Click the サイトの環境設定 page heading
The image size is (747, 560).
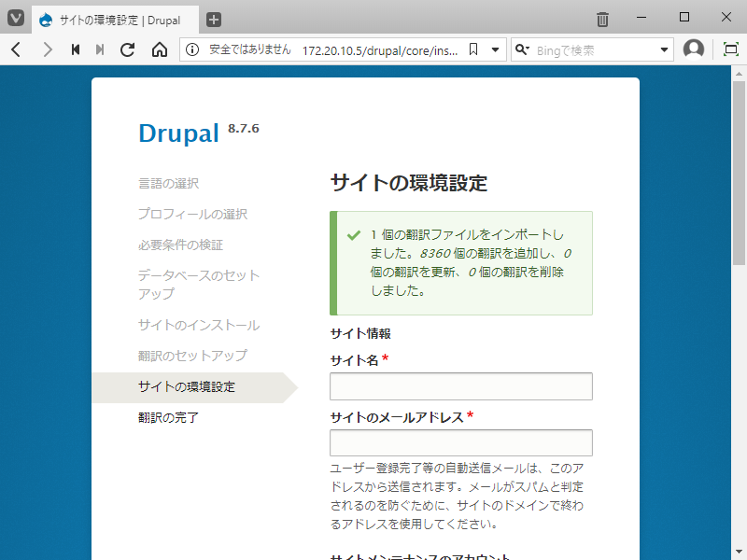click(x=409, y=183)
